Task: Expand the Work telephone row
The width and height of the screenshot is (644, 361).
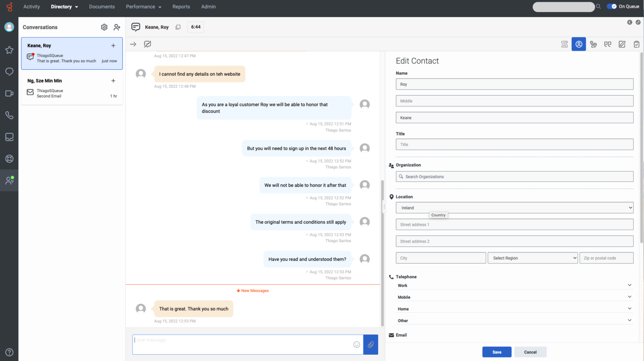Action: click(x=514, y=285)
